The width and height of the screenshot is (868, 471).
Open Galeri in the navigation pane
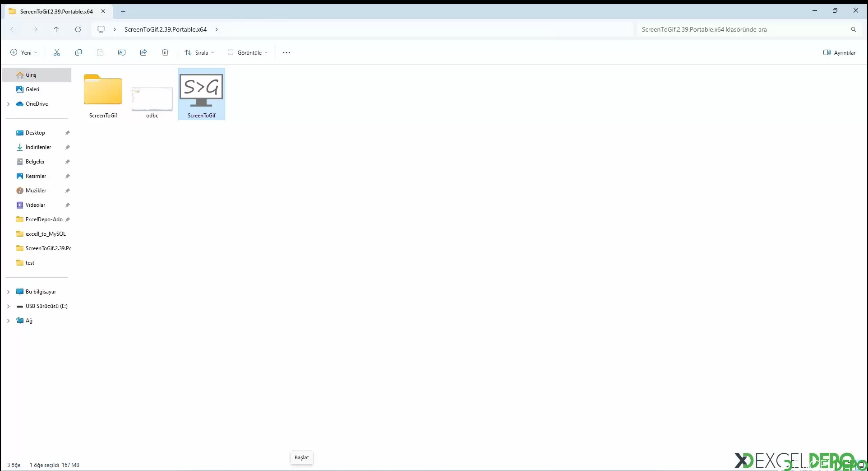tap(37, 89)
